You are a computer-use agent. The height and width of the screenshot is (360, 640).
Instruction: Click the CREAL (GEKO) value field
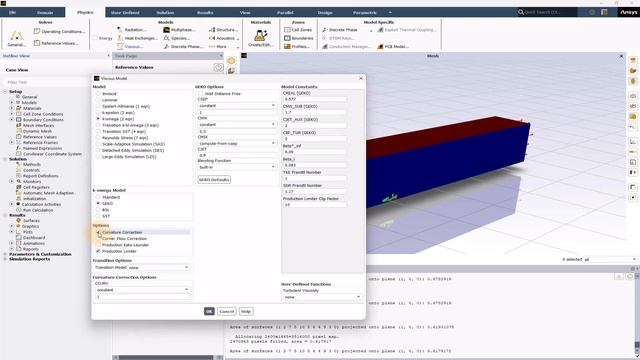pyautogui.click(x=315, y=99)
